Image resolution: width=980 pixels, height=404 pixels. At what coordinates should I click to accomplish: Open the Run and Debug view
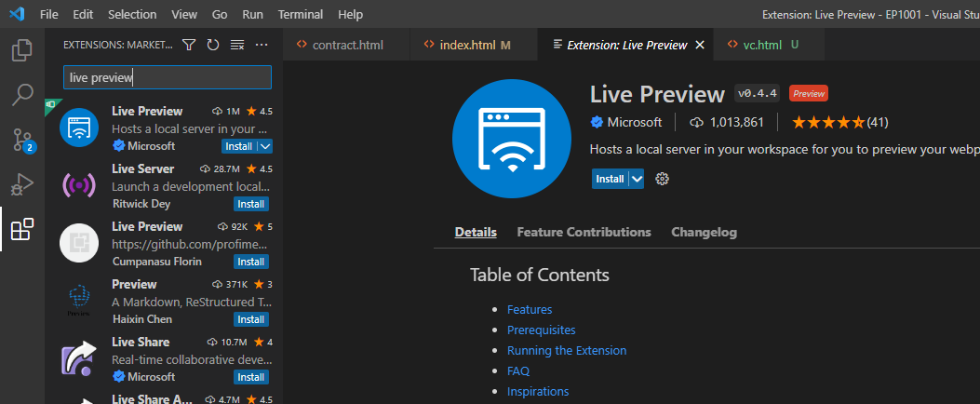click(x=22, y=184)
